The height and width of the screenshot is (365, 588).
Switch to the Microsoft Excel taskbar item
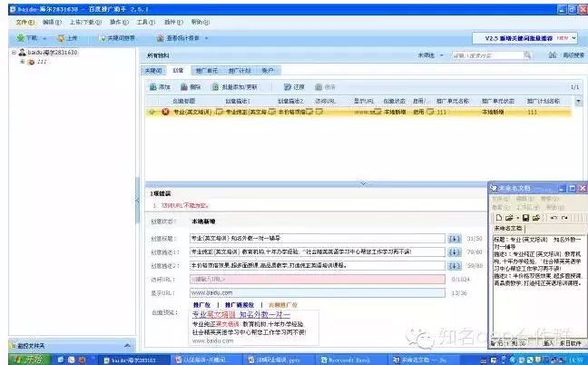349,360
